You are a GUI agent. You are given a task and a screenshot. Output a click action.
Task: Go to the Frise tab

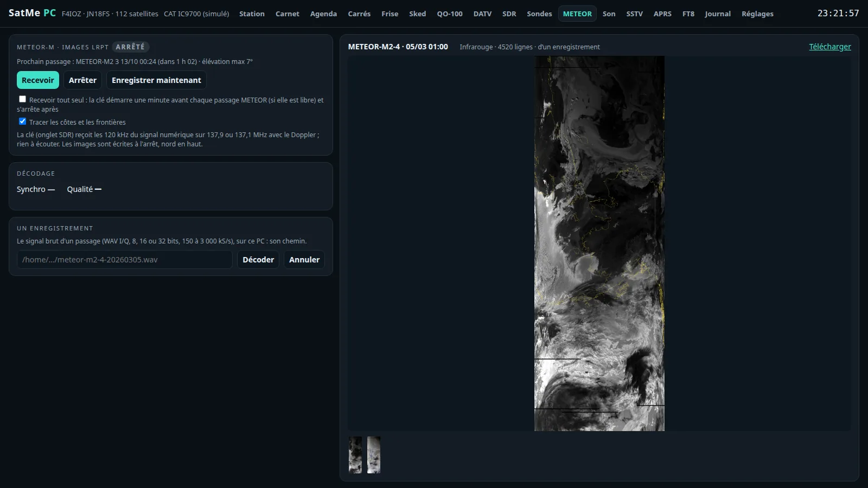tap(390, 14)
